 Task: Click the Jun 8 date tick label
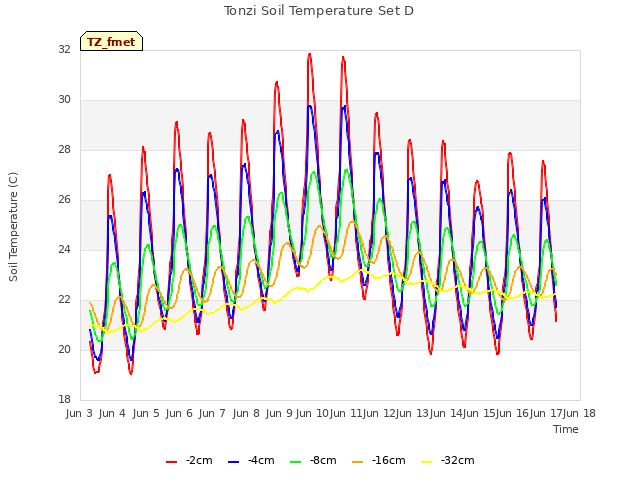246,413
